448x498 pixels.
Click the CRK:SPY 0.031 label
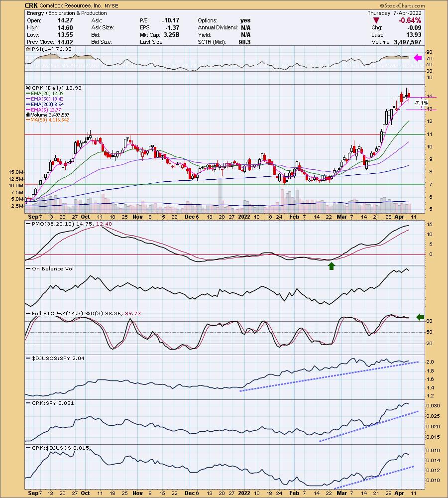[53, 403]
